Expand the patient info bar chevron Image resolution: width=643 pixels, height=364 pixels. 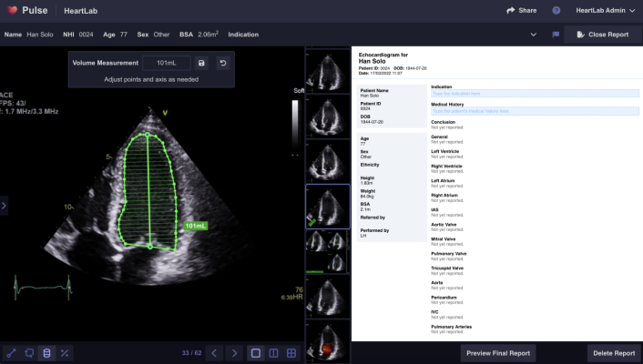point(533,35)
